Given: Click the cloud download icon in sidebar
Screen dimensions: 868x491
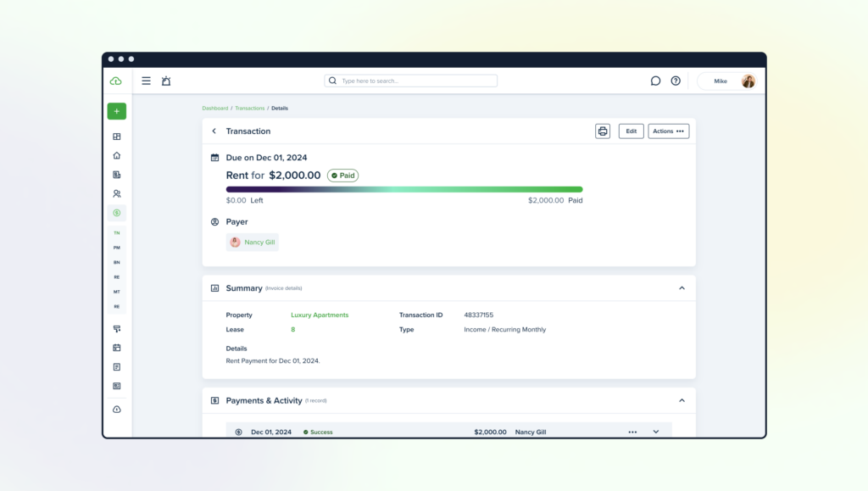Looking at the screenshot, I should click(117, 410).
